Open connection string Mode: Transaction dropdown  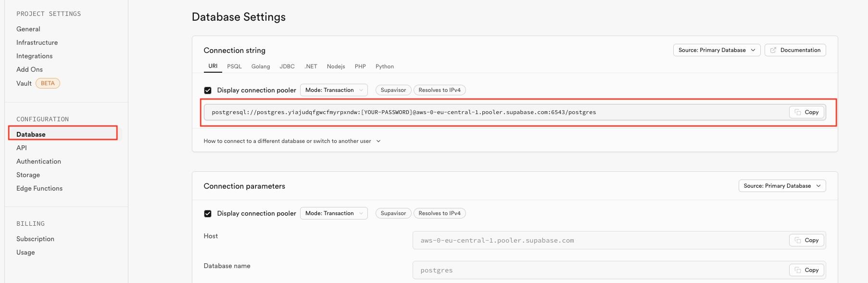pos(334,90)
